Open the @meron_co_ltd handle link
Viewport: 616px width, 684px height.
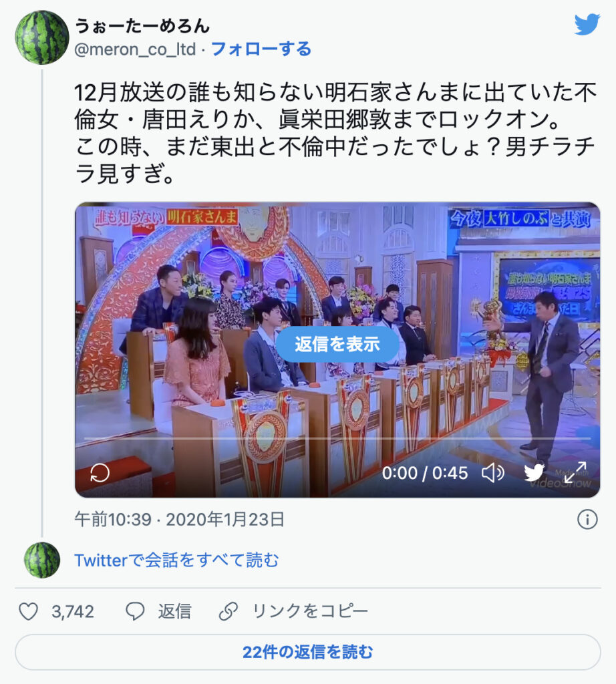135,49
